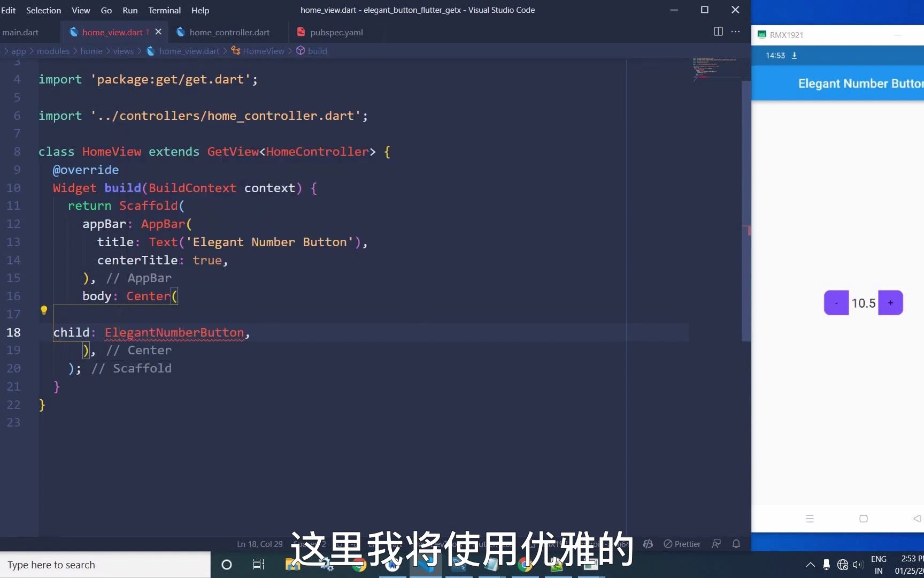Click the Prettier status bar item
The height and width of the screenshot is (578, 924).
tap(682, 544)
